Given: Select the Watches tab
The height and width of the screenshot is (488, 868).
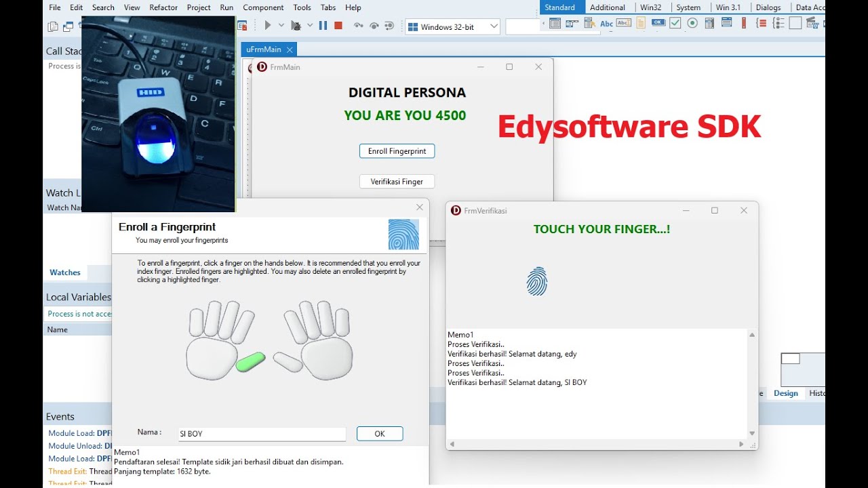Looking at the screenshot, I should coord(65,272).
